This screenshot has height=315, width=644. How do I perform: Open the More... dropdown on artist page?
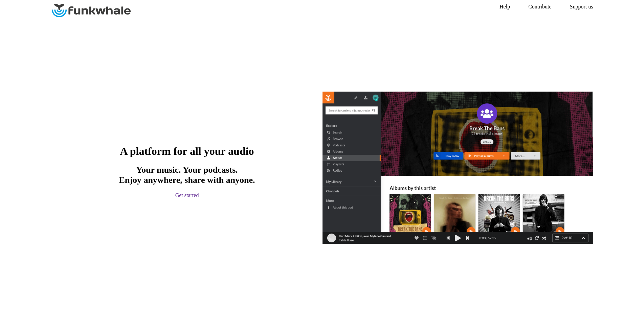(525, 156)
